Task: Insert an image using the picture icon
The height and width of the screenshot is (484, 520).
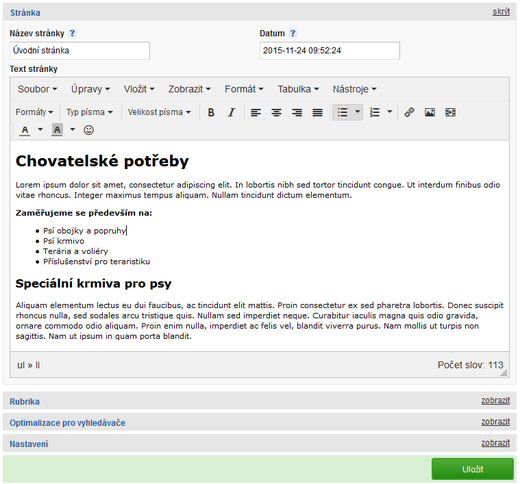Action: [430, 112]
